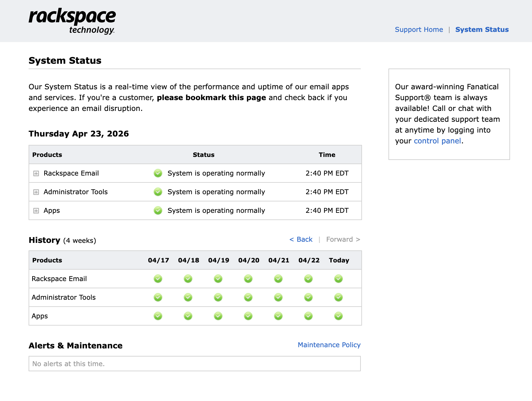Screen dimensions: 532x401
Task: Click the Forward history navigation
Action: [x=343, y=239]
